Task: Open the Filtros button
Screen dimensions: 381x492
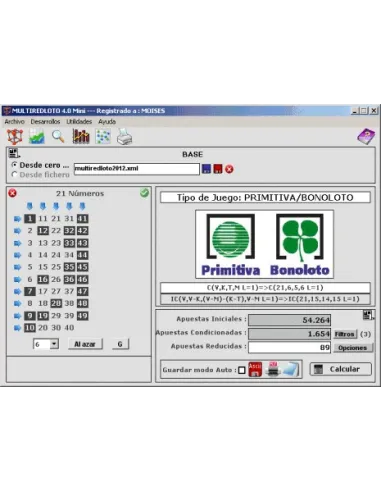Action: click(345, 334)
